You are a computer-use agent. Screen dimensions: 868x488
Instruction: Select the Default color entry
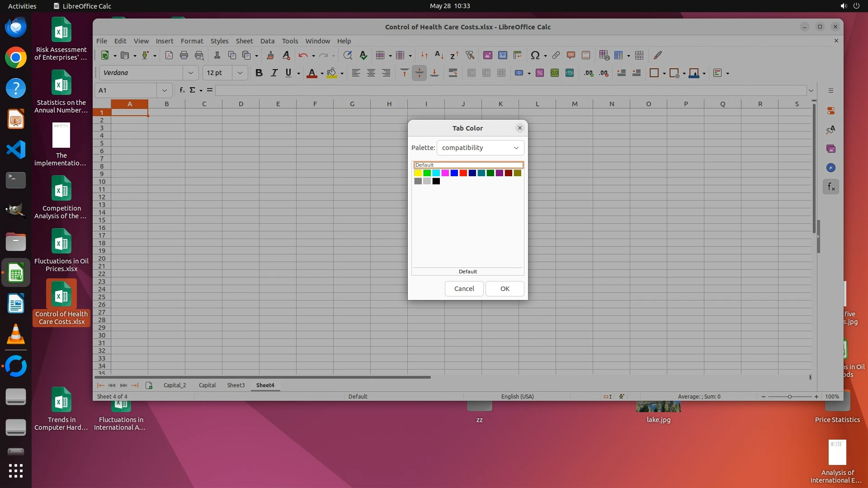468,165
